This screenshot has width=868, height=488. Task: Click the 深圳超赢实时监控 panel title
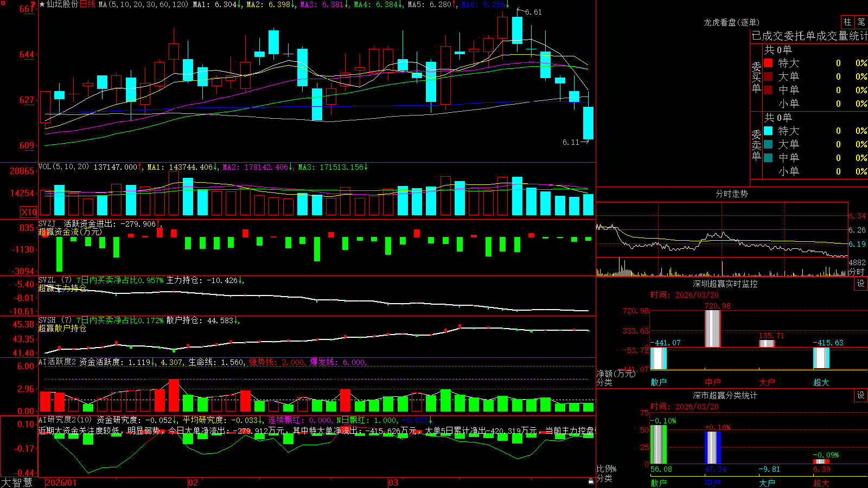tap(725, 284)
